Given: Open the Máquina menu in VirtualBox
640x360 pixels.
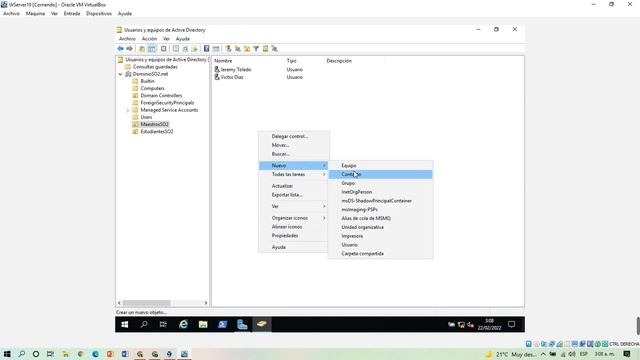Looking at the screenshot, I should click(x=36, y=13).
